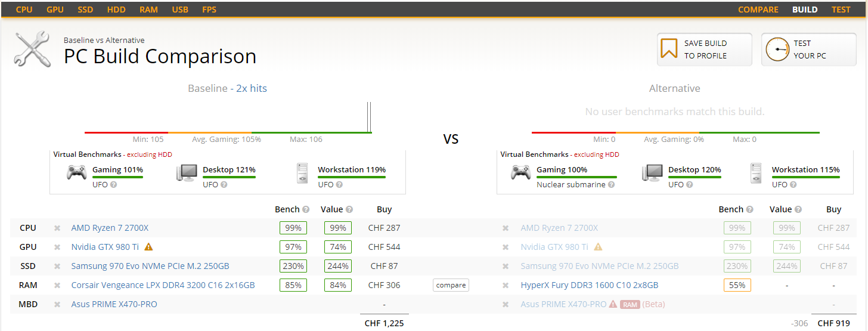Open the FPS menu in the top bar
Screen dimensions: 868x331
[209, 10]
